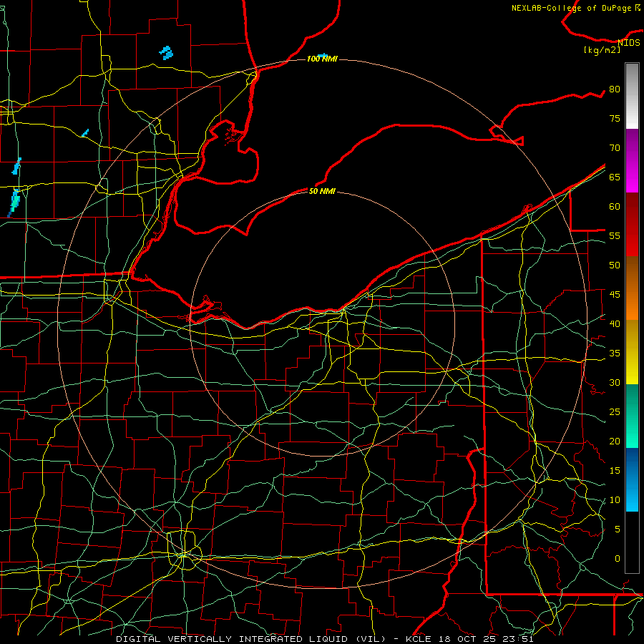Click legend scale value 75
The width and height of the screenshot is (644, 644).
pyautogui.click(x=615, y=118)
